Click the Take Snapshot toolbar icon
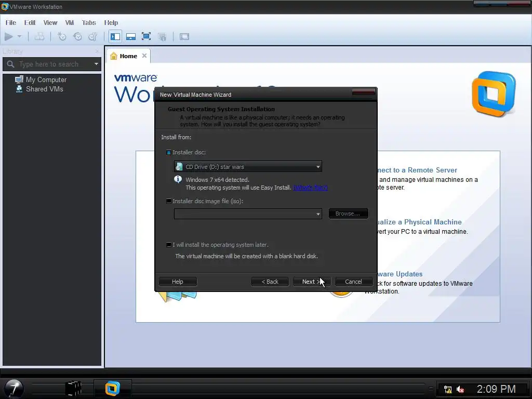Viewport: 532px width, 399px height. pos(62,36)
